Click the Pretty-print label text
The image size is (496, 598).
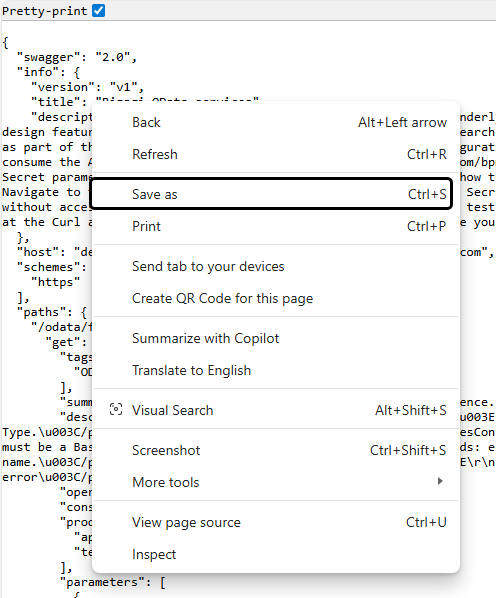tap(45, 11)
